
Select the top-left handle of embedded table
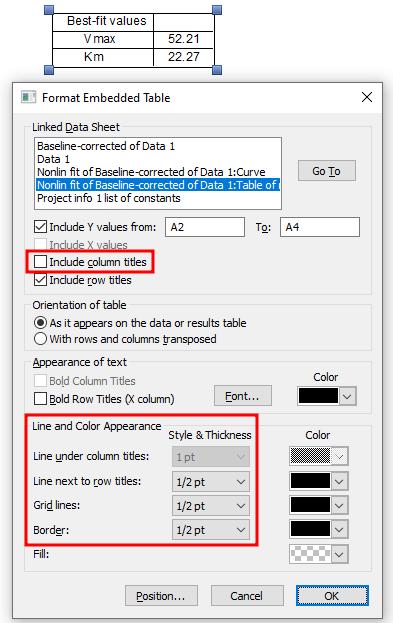pos(49,10)
